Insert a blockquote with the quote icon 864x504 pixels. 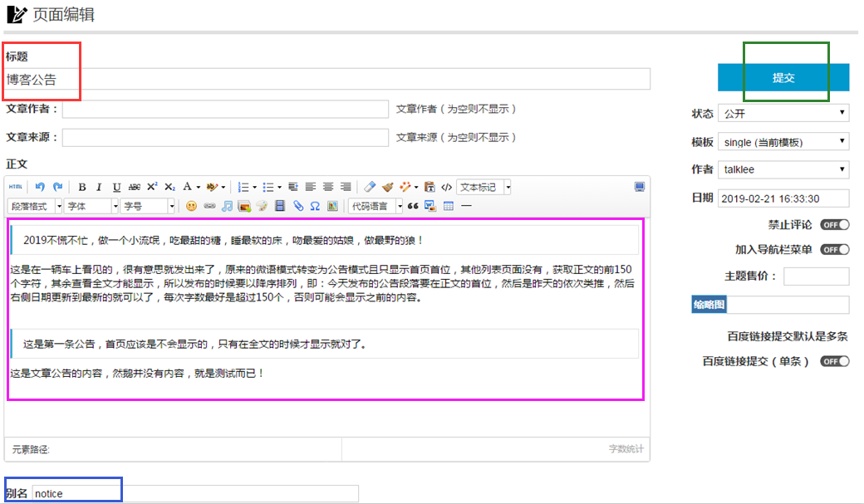point(413,206)
